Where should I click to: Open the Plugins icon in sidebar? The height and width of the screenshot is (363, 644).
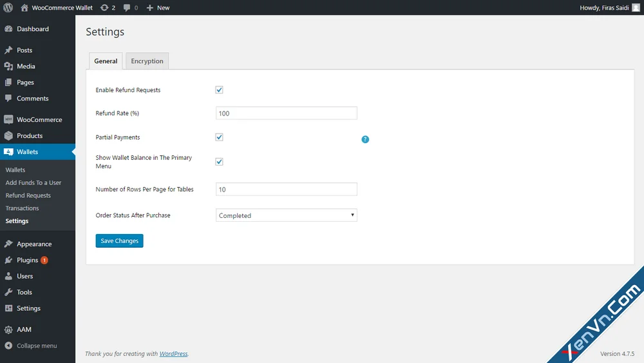(8, 260)
